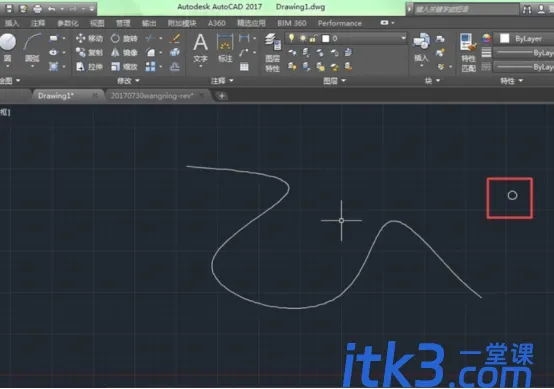This screenshot has width=554, height=389.
Task: Open the Performance ribbon tab
Action: coord(340,23)
